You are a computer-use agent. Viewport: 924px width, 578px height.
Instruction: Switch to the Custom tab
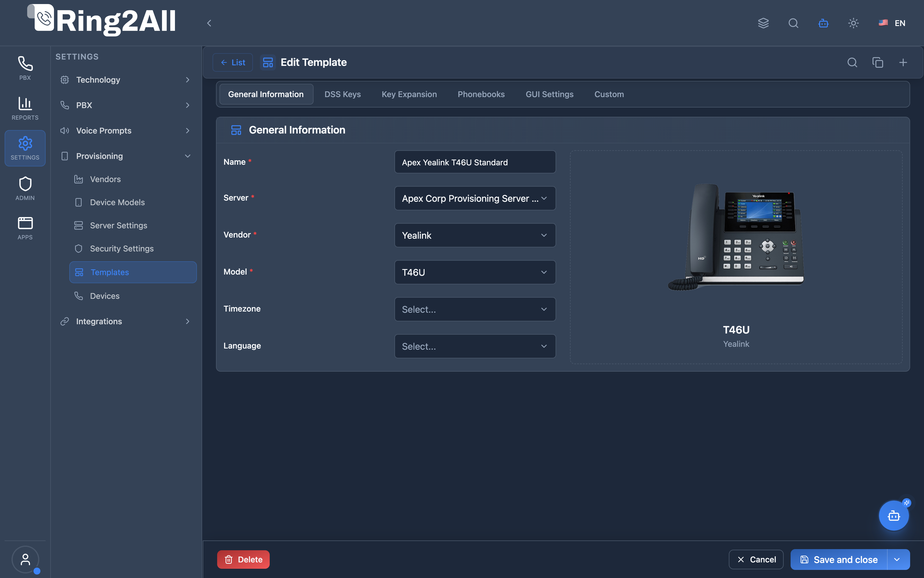(x=609, y=95)
